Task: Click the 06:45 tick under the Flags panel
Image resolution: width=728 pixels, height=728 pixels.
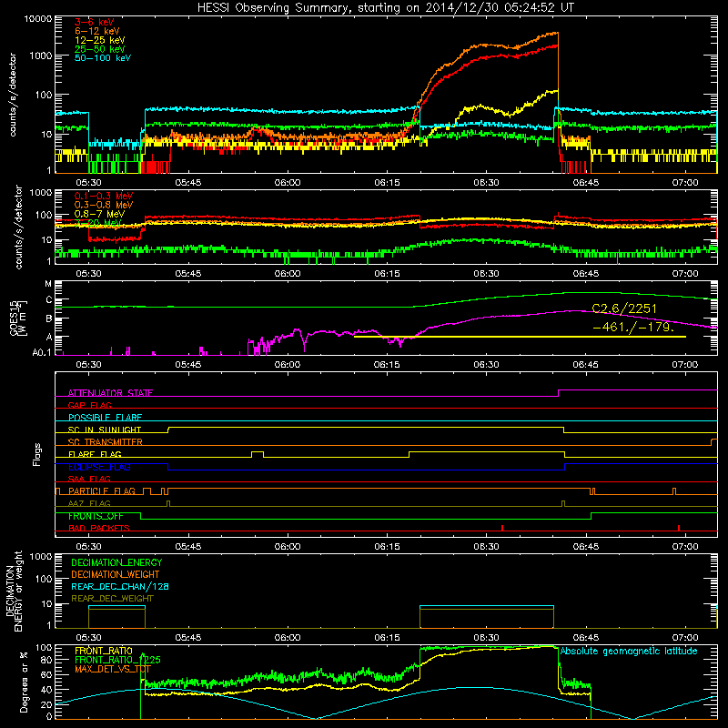Action: pyautogui.click(x=586, y=547)
